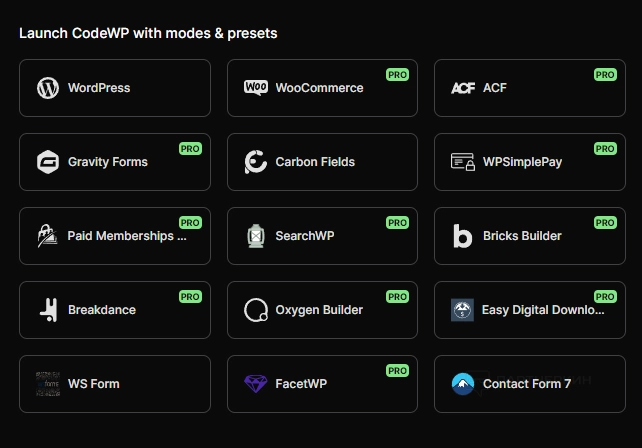Click the FacetWP diamond icon
The height and width of the screenshot is (448, 642).
(256, 384)
